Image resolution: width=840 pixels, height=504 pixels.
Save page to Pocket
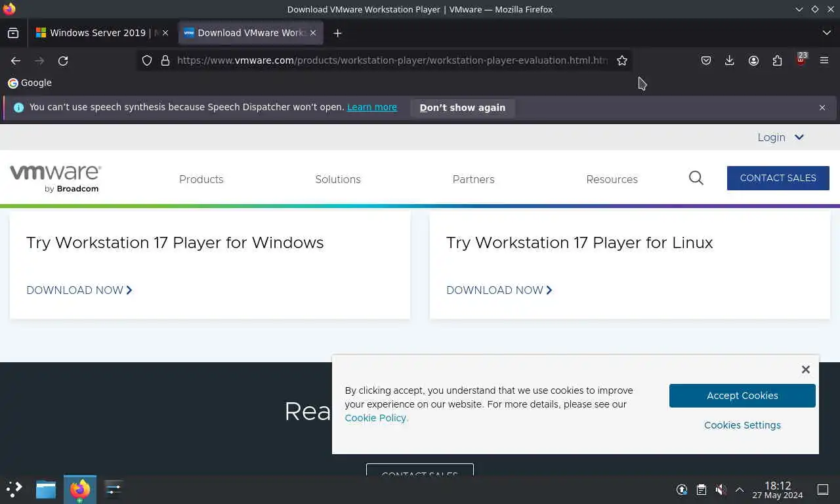pos(706,60)
